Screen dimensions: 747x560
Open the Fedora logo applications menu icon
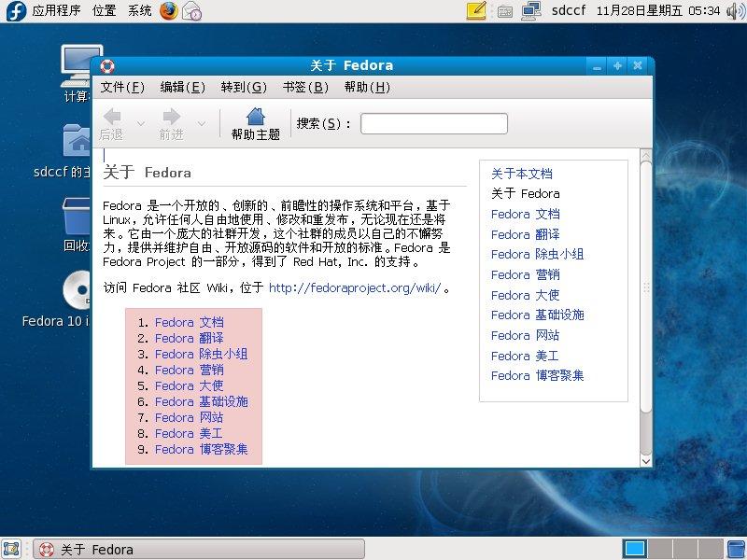[x=16, y=11]
